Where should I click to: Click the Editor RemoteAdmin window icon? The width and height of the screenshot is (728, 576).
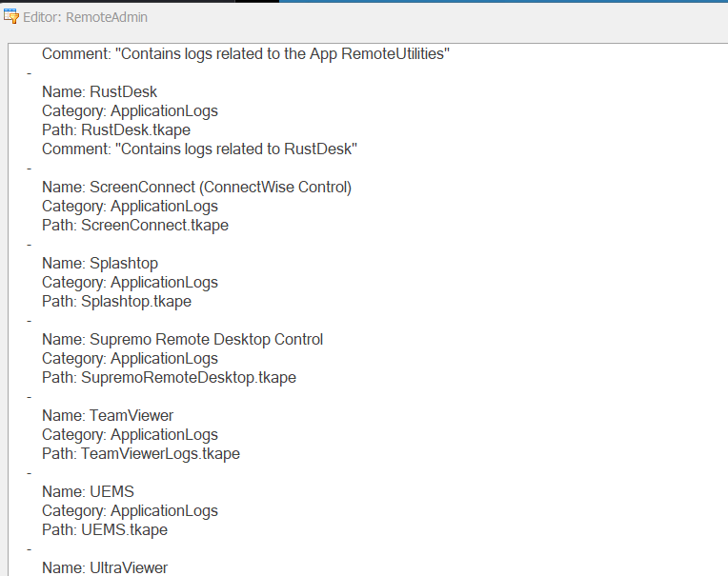(11, 17)
